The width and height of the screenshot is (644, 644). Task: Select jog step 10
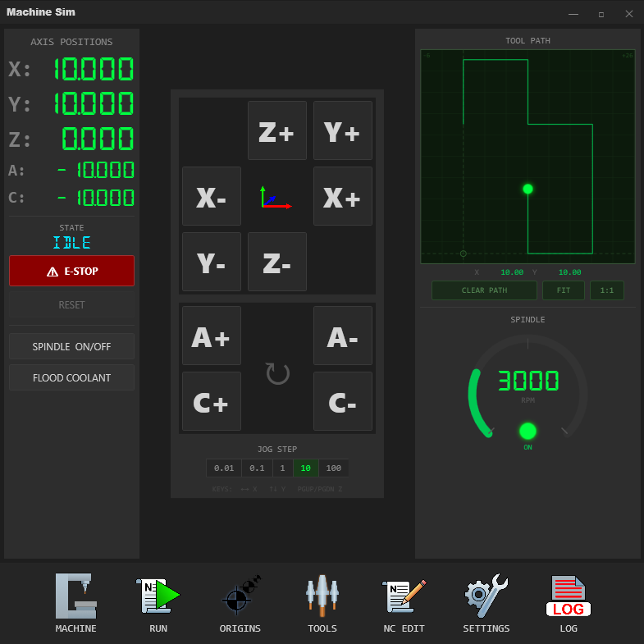pyautogui.click(x=305, y=468)
